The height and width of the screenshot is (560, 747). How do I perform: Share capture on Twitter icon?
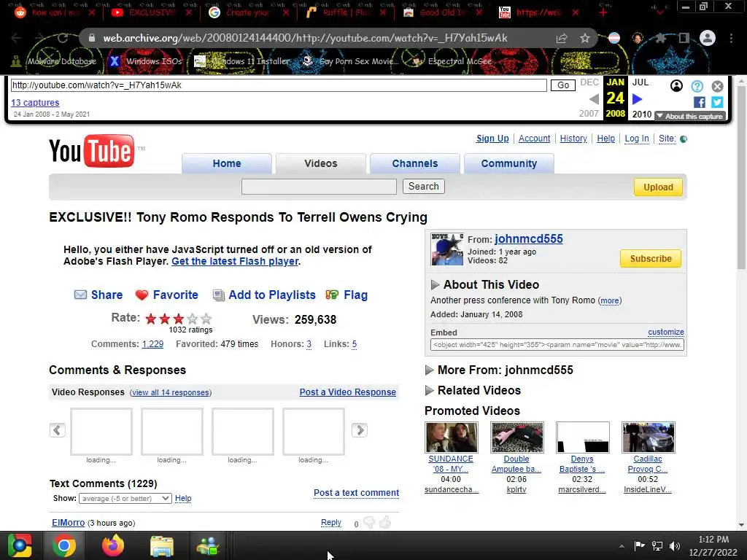718,102
